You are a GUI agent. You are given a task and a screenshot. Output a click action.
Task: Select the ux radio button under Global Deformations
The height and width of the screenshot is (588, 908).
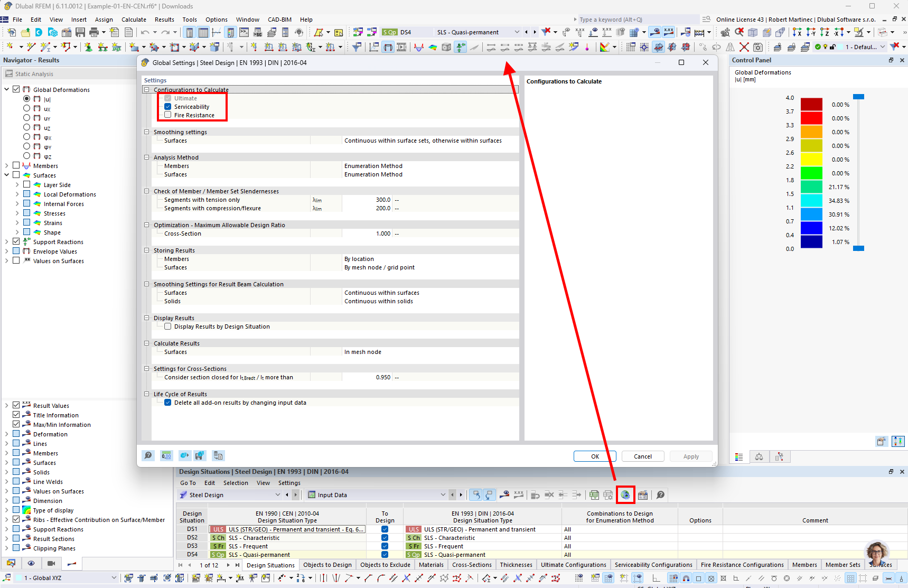(x=26, y=108)
